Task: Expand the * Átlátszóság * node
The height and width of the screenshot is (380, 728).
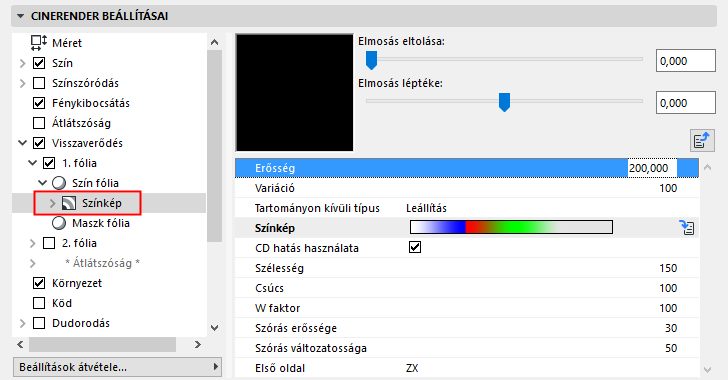Action: coord(32,263)
